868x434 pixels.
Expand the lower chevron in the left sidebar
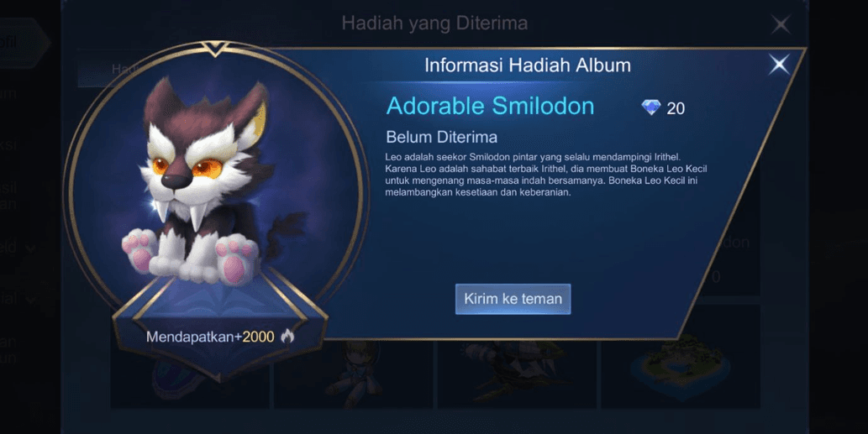(x=31, y=301)
